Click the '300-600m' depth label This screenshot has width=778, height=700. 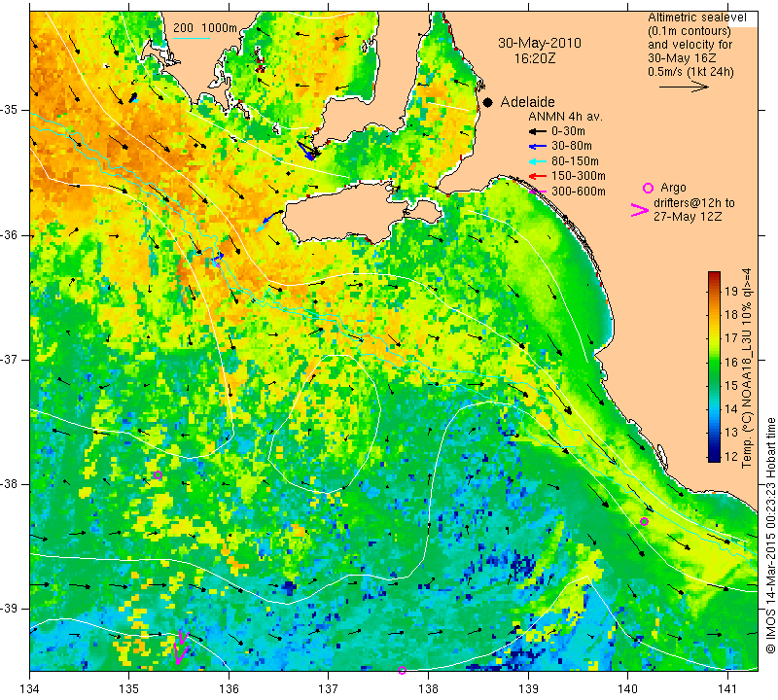pos(578,192)
